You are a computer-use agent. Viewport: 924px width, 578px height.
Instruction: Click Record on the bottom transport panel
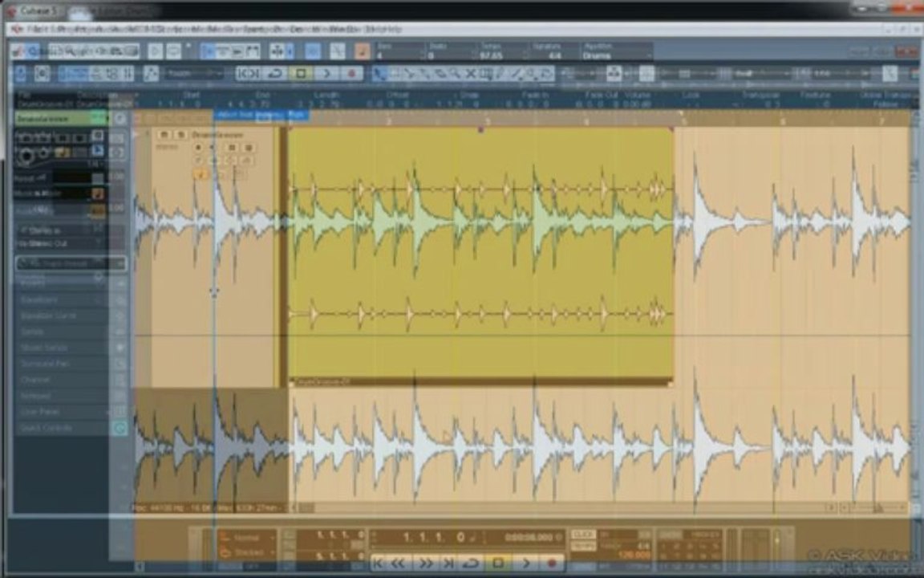[552, 564]
